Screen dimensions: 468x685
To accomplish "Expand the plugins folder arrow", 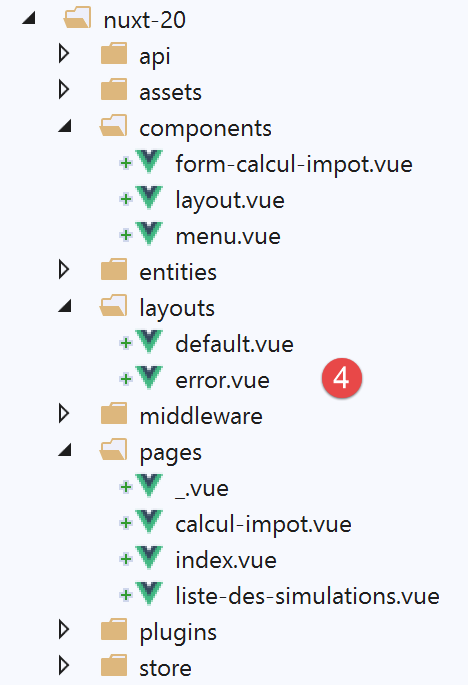I will [64, 630].
